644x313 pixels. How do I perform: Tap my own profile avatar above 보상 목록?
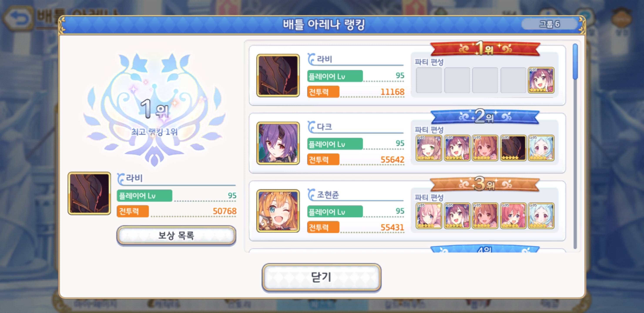tap(89, 193)
